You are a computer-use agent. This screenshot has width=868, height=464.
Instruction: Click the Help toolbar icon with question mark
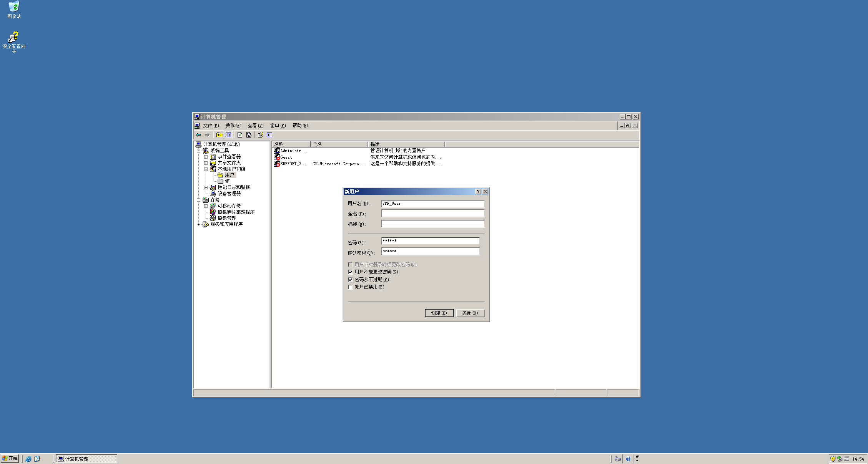coord(260,135)
